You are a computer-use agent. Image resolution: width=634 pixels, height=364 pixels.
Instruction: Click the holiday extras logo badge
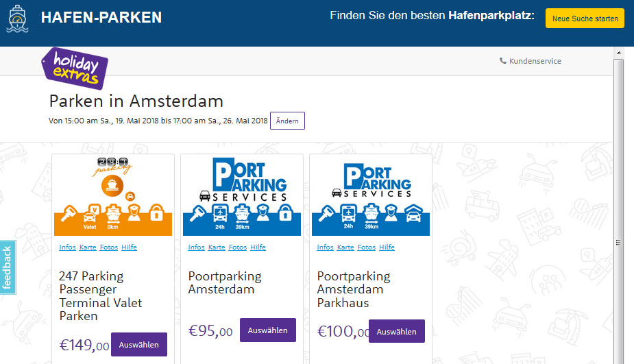(75, 69)
